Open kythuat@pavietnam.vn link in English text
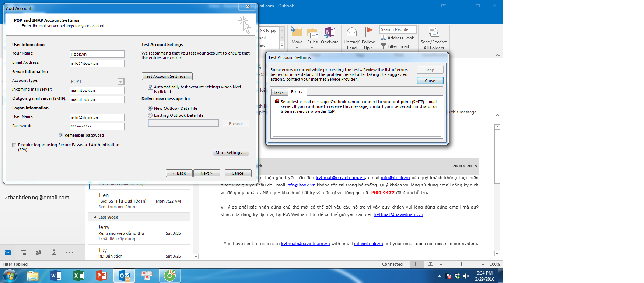The image size is (644, 283). [305, 244]
